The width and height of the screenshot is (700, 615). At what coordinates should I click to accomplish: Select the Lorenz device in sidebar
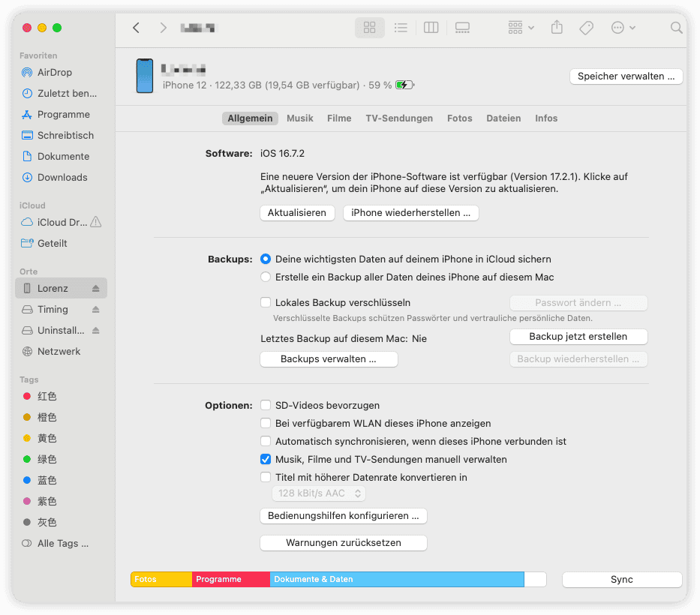(61, 288)
